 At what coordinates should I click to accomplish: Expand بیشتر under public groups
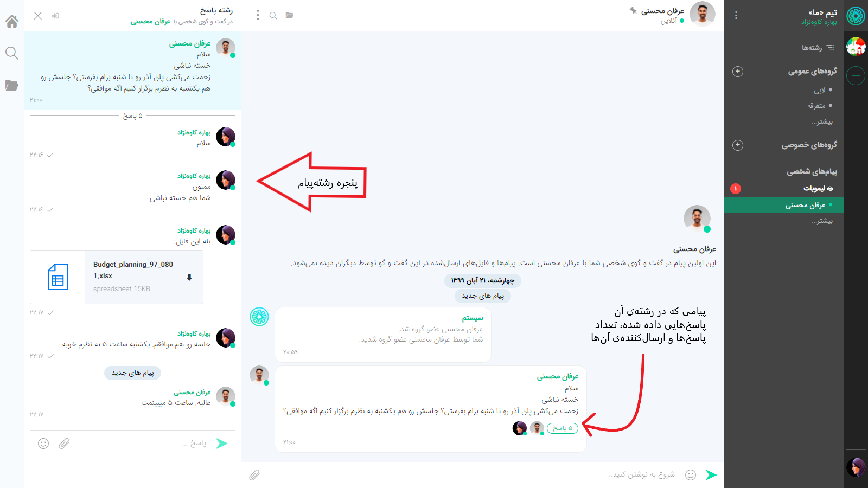point(822,122)
